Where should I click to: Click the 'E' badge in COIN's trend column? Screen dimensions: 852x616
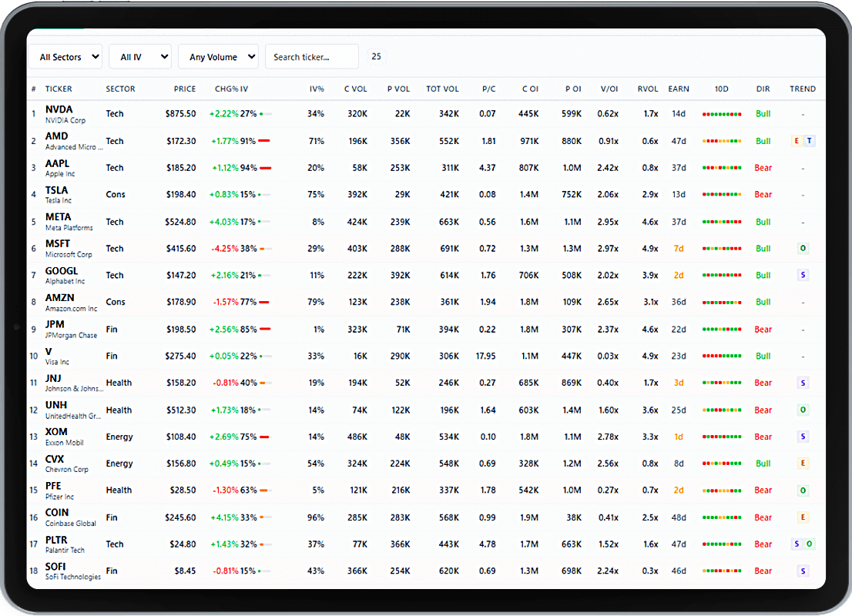click(803, 517)
